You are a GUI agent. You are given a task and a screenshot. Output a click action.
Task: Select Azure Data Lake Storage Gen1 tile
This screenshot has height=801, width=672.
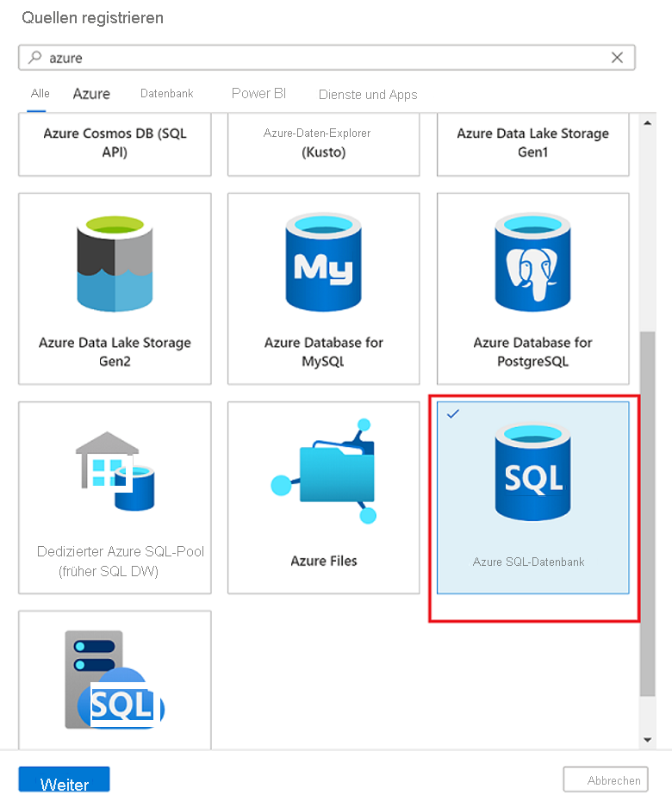[533, 145]
